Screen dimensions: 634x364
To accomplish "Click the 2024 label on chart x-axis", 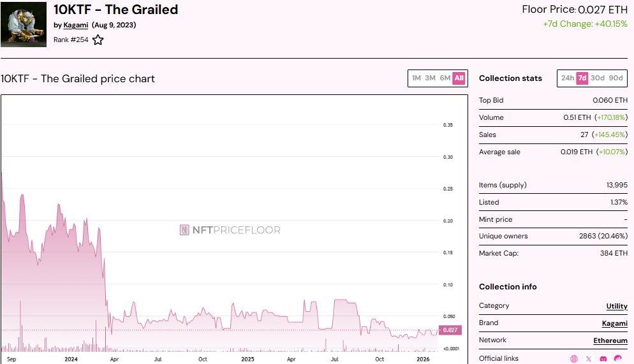I will [71, 359].
